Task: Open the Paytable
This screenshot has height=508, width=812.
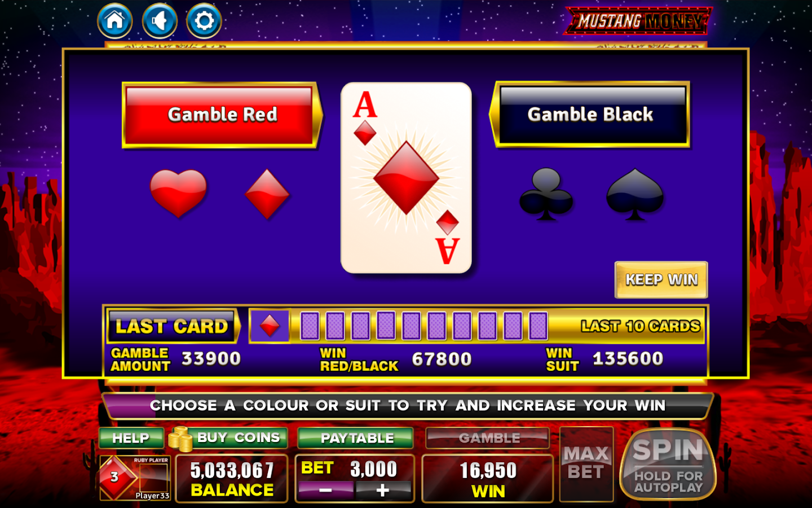Action: [355, 438]
